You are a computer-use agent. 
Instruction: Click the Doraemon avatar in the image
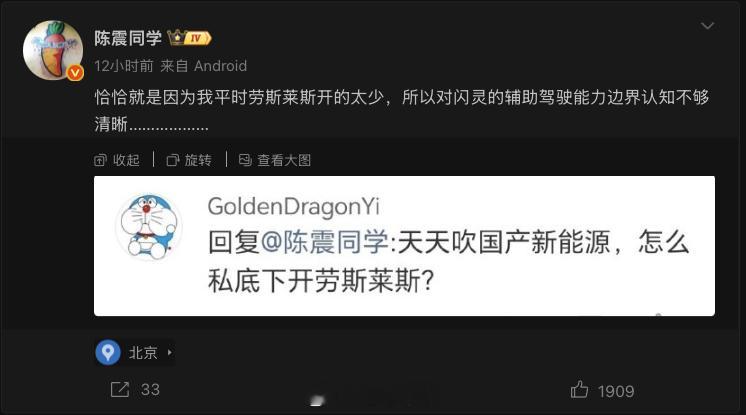click(x=148, y=227)
